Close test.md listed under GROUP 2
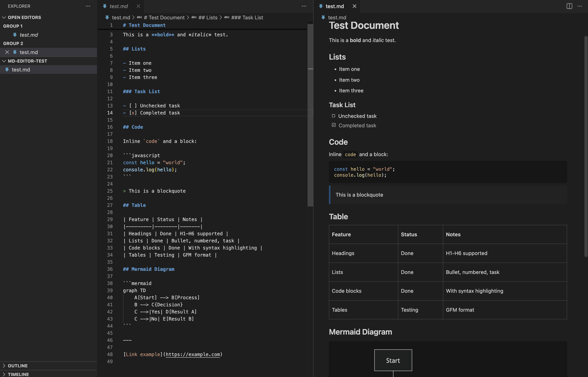This screenshot has width=588, height=377. [7, 52]
